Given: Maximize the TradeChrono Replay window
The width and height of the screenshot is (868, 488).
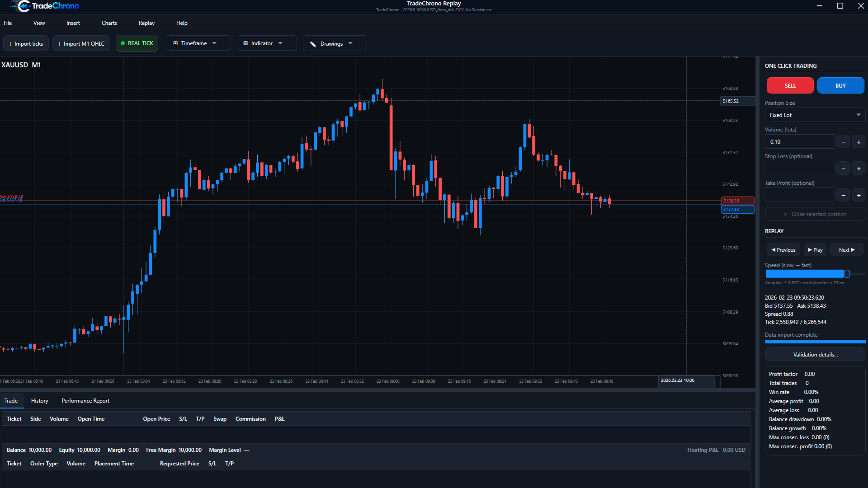Looking at the screenshot, I should click(x=840, y=6).
